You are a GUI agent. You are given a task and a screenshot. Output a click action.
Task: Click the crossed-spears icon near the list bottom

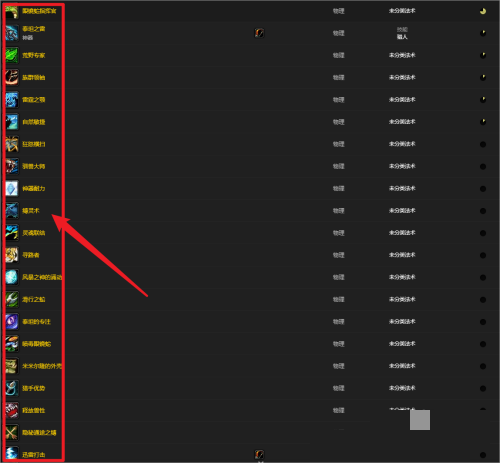click(12, 433)
